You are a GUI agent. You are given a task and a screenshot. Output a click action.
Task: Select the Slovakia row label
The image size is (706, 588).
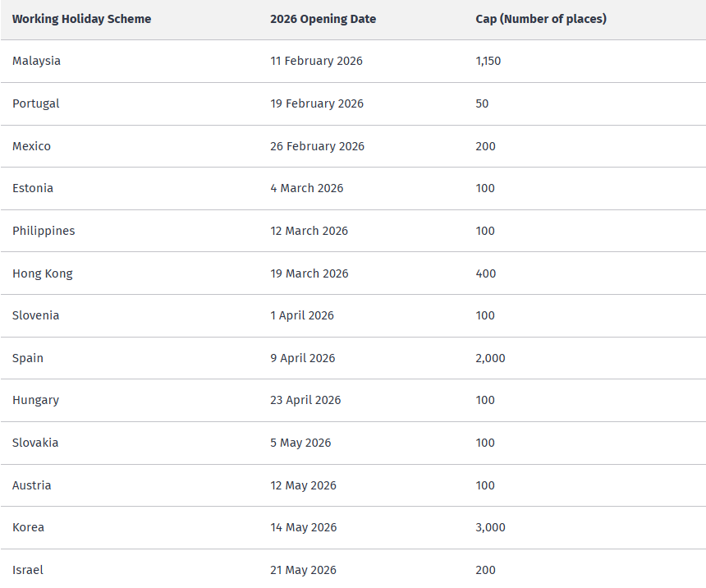click(35, 443)
